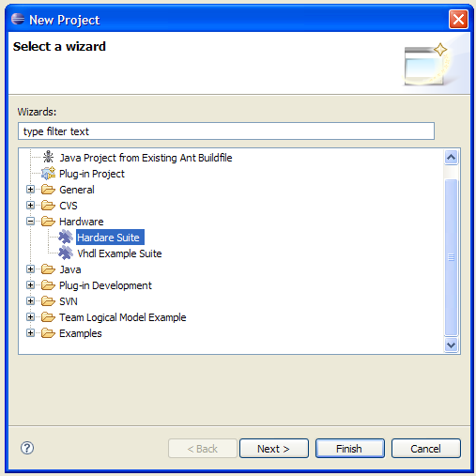Expand the General category node

[x=30, y=190]
